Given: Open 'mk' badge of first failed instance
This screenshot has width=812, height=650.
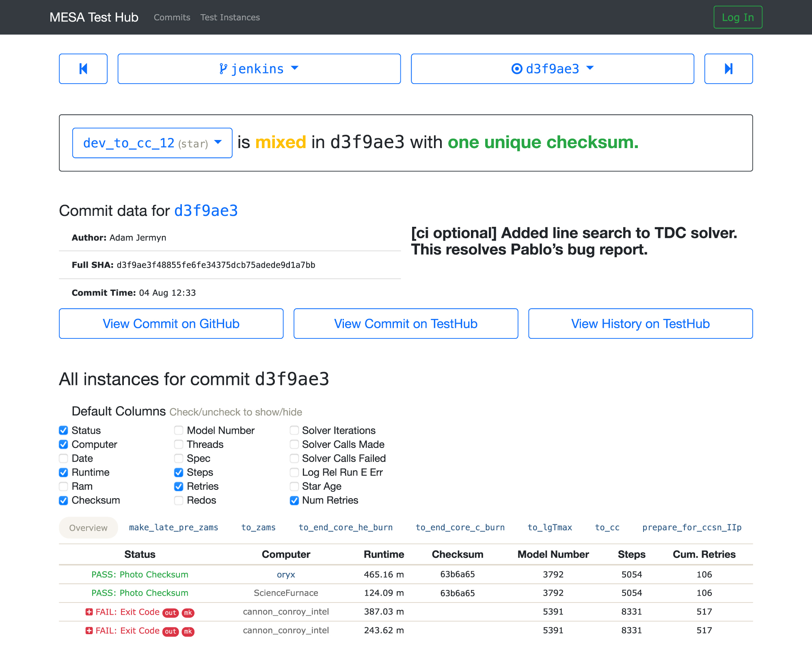Looking at the screenshot, I should click(188, 613).
